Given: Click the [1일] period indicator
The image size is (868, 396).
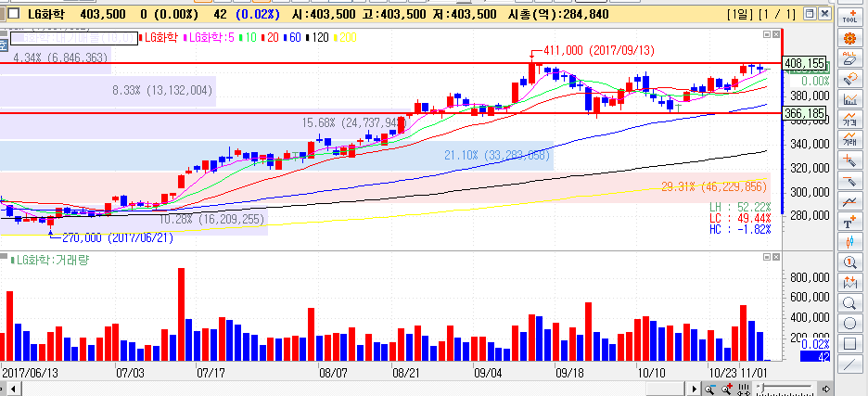Looking at the screenshot, I should tap(740, 15).
